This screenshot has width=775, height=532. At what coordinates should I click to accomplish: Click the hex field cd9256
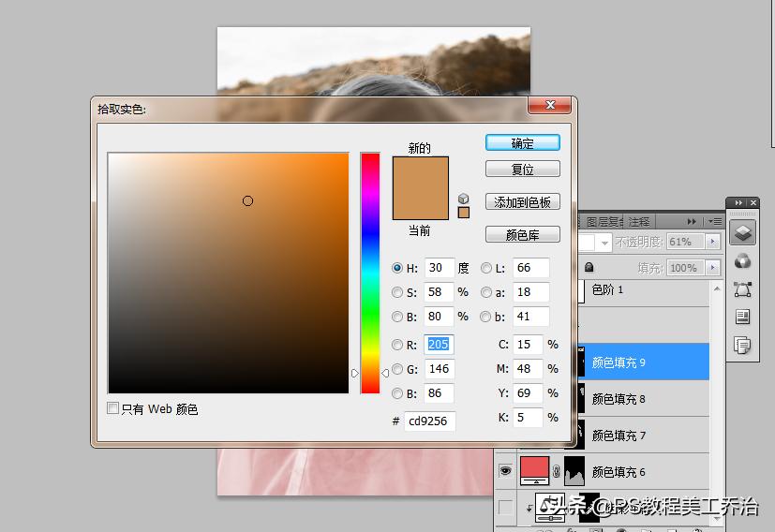pyautogui.click(x=429, y=421)
